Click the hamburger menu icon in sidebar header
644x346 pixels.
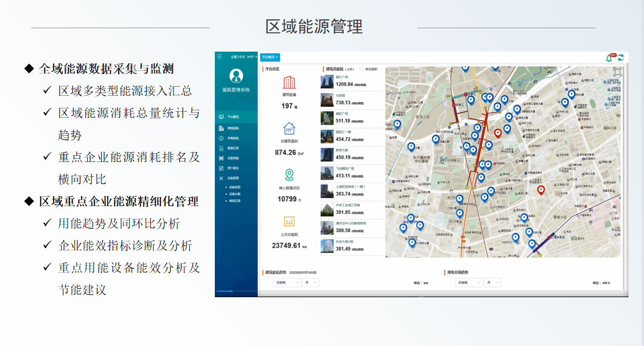220,56
